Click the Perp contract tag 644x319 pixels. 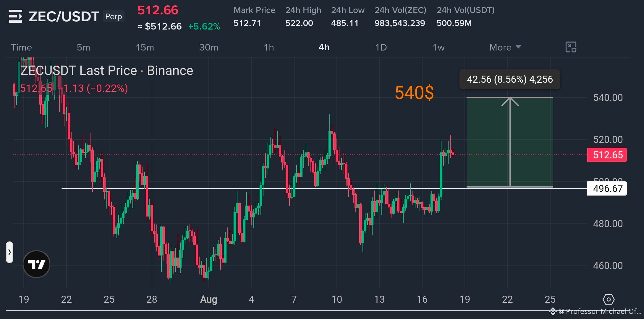(114, 17)
